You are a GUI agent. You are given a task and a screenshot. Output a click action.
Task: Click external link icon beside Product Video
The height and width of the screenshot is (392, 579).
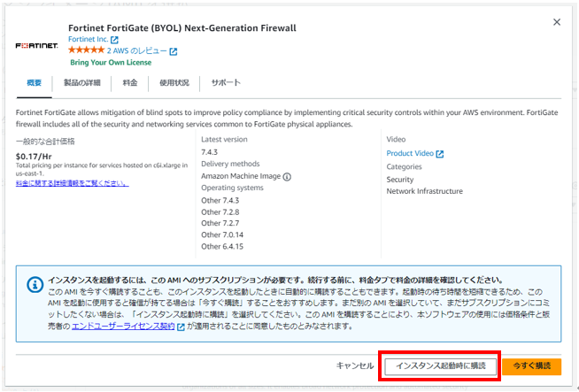click(x=440, y=154)
